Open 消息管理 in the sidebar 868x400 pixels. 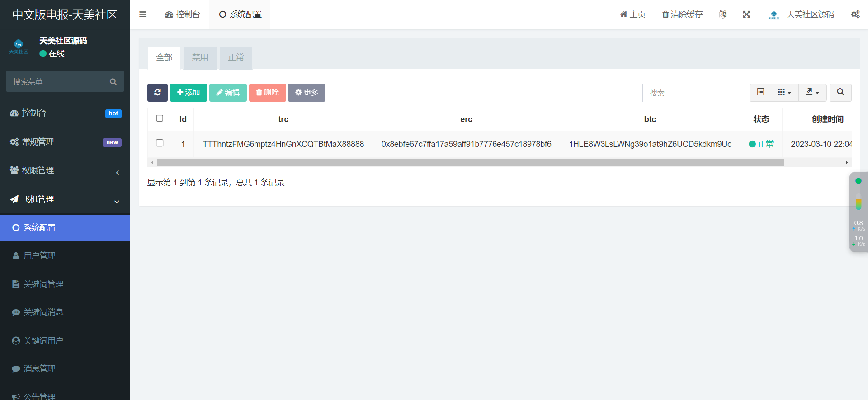(65, 369)
